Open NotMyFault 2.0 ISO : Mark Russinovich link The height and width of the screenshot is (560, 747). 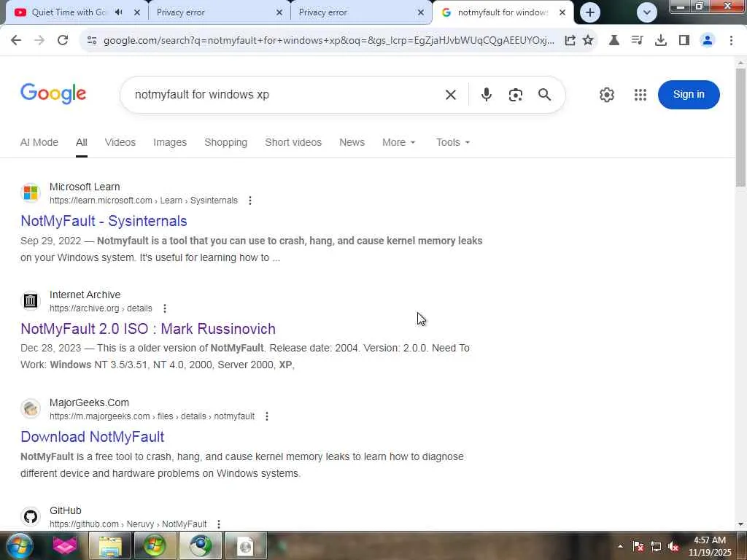pyautogui.click(x=148, y=329)
